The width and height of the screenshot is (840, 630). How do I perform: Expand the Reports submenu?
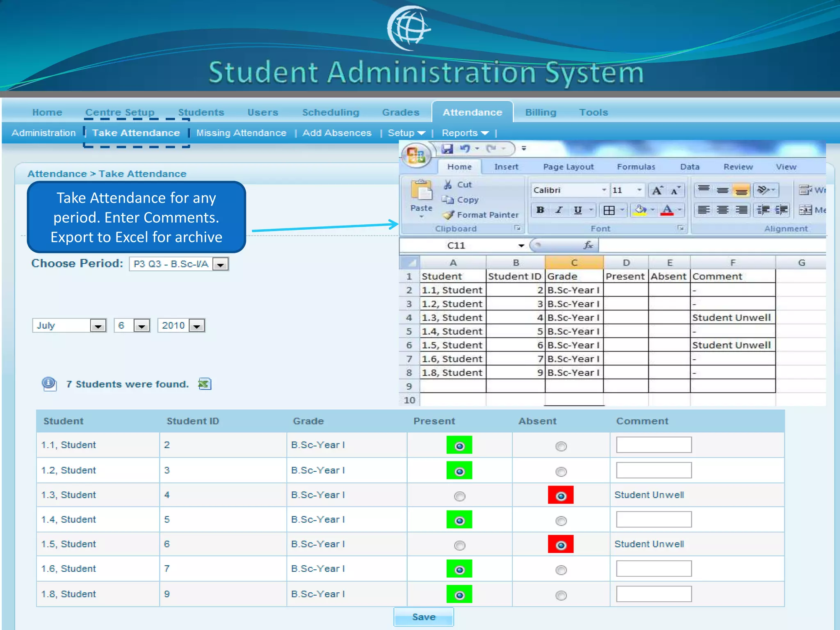tap(465, 133)
